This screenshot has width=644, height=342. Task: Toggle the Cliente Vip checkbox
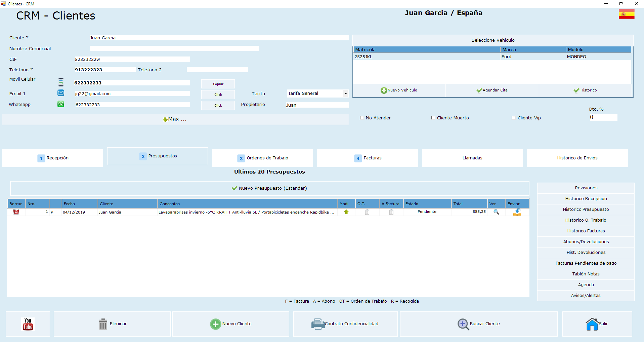pos(514,118)
